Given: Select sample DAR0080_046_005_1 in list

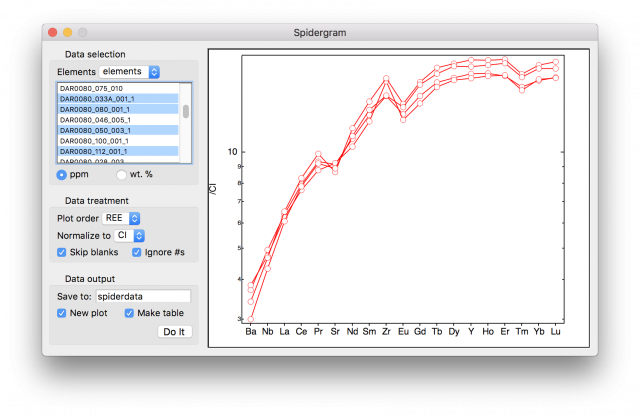Looking at the screenshot, I should (x=118, y=120).
